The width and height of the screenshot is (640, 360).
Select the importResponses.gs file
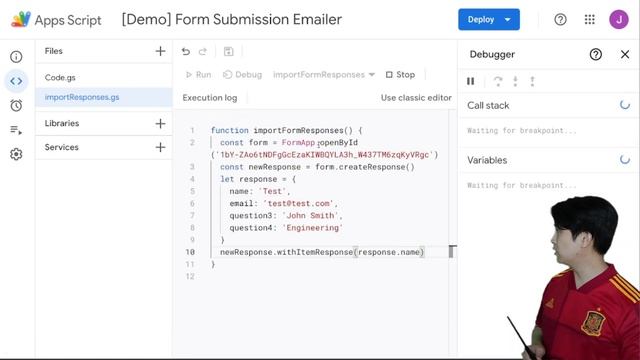pos(104,97)
